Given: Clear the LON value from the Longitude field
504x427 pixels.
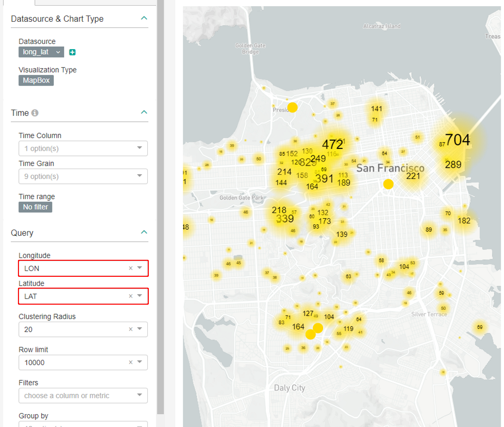Looking at the screenshot, I should coord(130,268).
